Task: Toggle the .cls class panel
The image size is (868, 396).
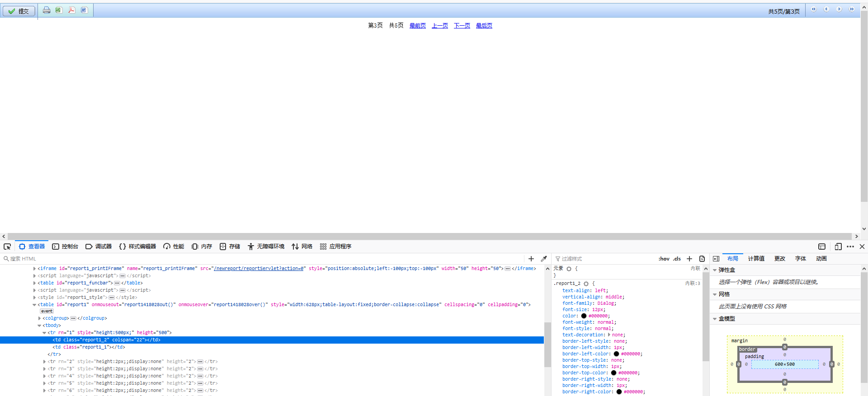Action: click(x=677, y=259)
